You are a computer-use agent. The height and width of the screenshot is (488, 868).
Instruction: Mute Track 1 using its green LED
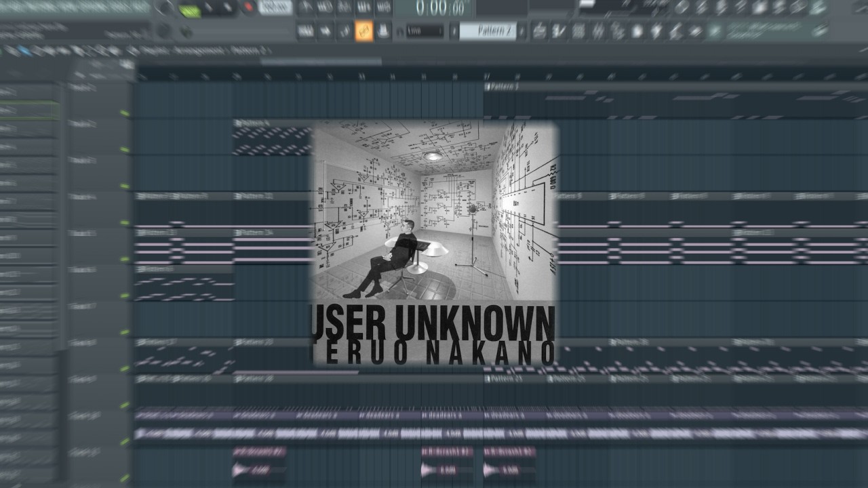(125, 113)
